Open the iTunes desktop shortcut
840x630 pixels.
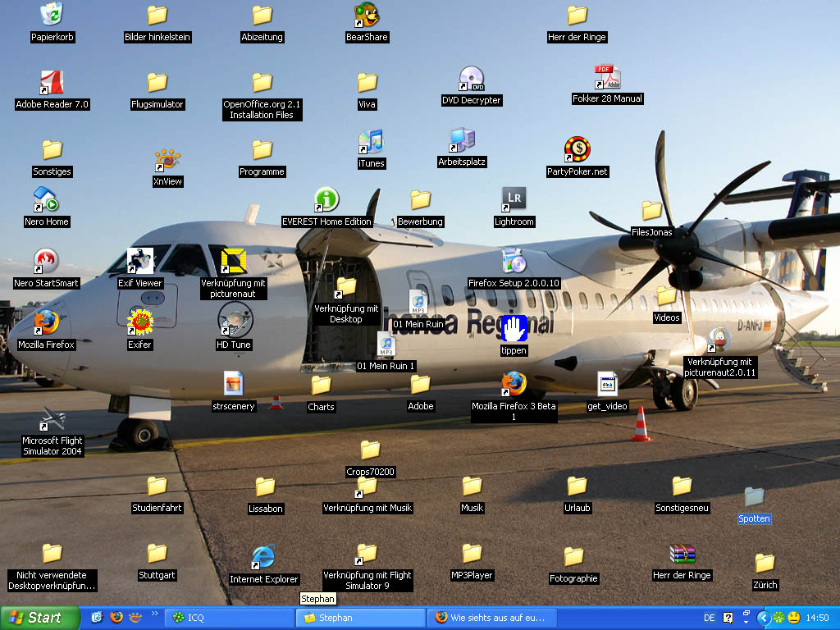tap(371, 143)
